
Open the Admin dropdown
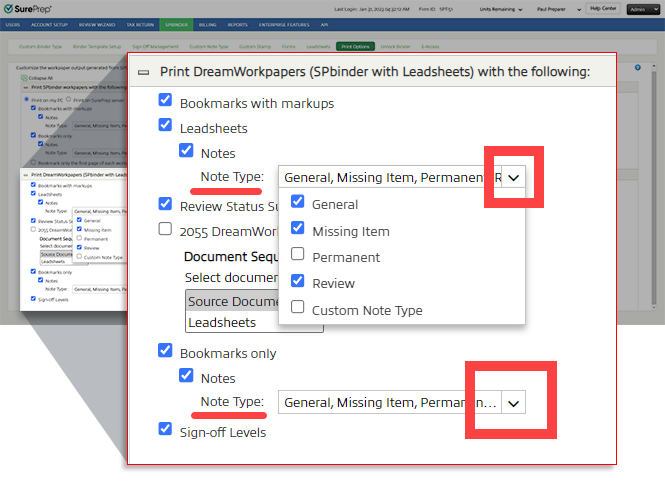point(643,9)
